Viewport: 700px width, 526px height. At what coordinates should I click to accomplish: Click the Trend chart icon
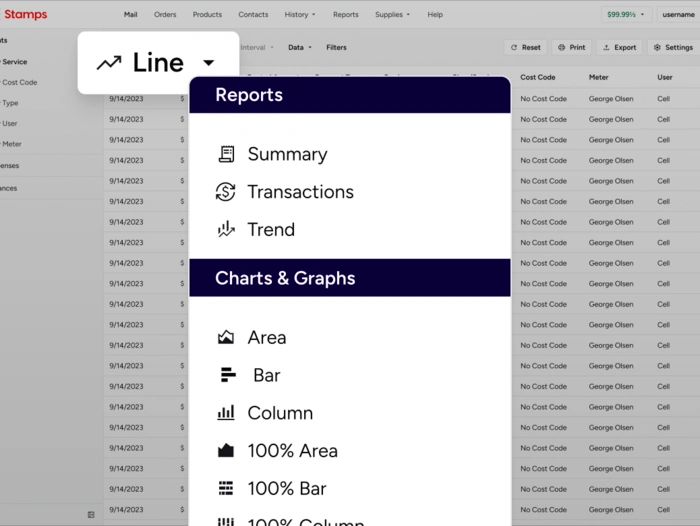click(x=226, y=229)
